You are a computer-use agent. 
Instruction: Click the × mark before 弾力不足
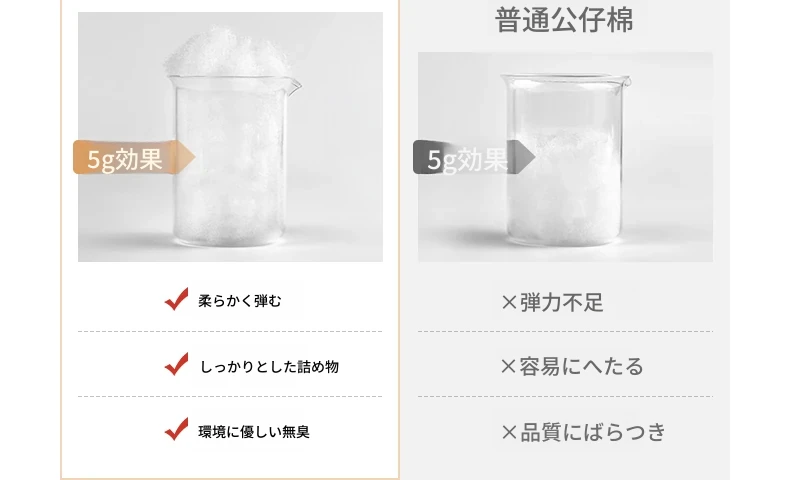pyautogui.click(x=509, y=303)
